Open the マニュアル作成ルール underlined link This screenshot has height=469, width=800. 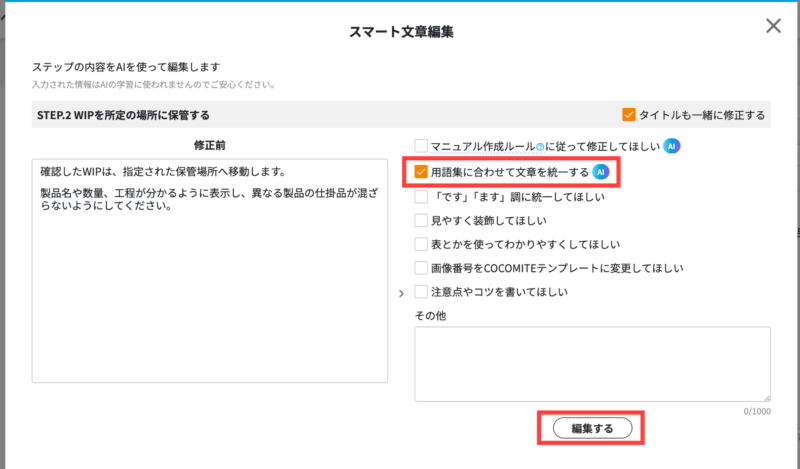click(x=483, y=146)
